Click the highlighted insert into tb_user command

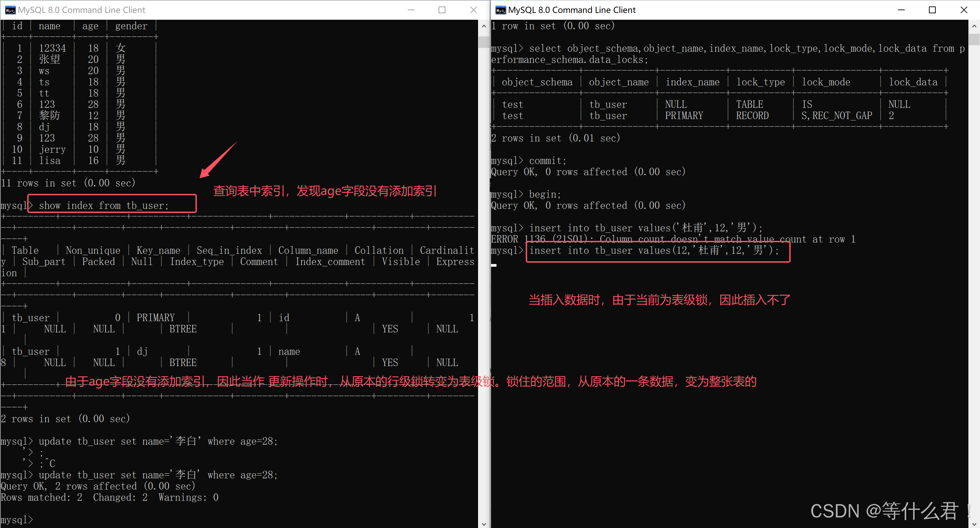tap(654, 250)
